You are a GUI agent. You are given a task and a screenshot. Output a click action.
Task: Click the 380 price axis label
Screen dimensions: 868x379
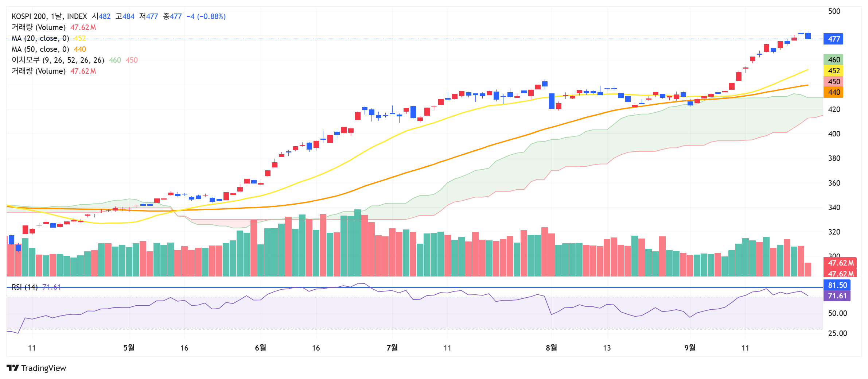(x=834, y=158)
